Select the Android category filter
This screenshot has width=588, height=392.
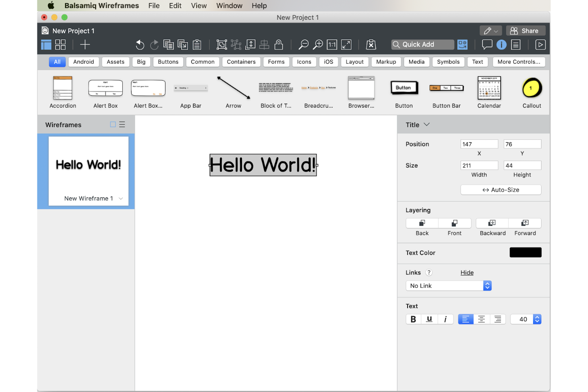pyautogui.click(x=83, y=62)
